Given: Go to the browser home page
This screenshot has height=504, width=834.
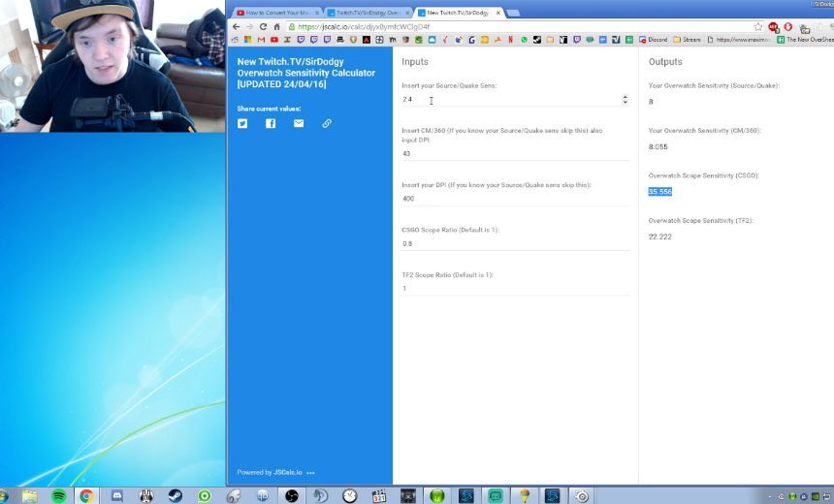Looking at the screenshot, I should pyautogui.click(x=276, y=27).
